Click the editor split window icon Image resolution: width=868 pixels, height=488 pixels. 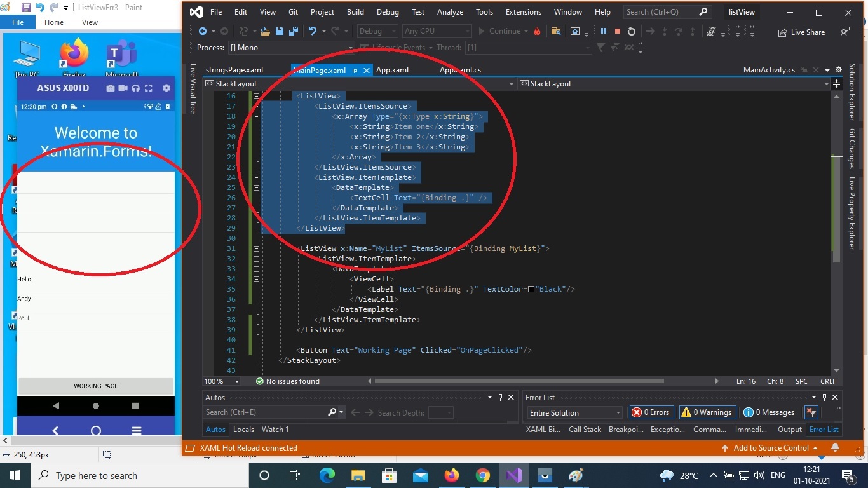836,83
